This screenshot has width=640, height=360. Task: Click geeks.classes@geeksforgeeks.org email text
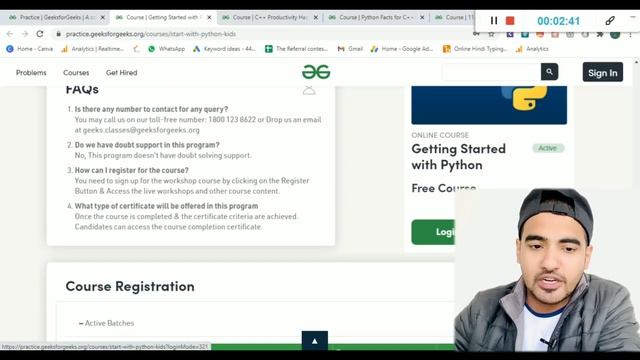141,130
